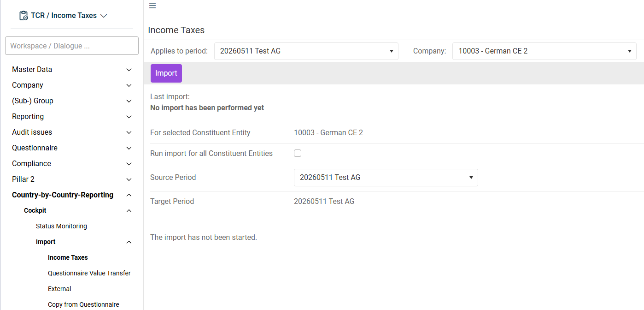
Task: Click the '10003 - German CE 2' entity value
Action: click(x=328, y=133)
